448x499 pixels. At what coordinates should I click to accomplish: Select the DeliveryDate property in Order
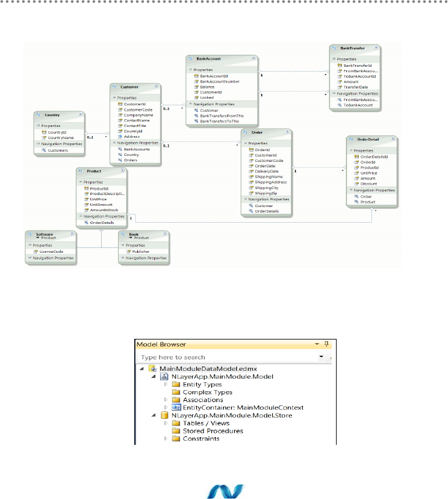pos(267,171)
